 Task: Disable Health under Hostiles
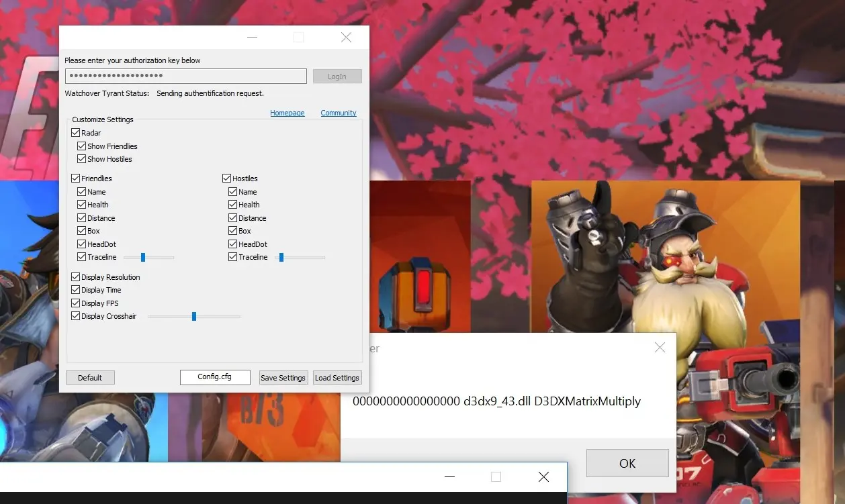(x=232, y=205)
